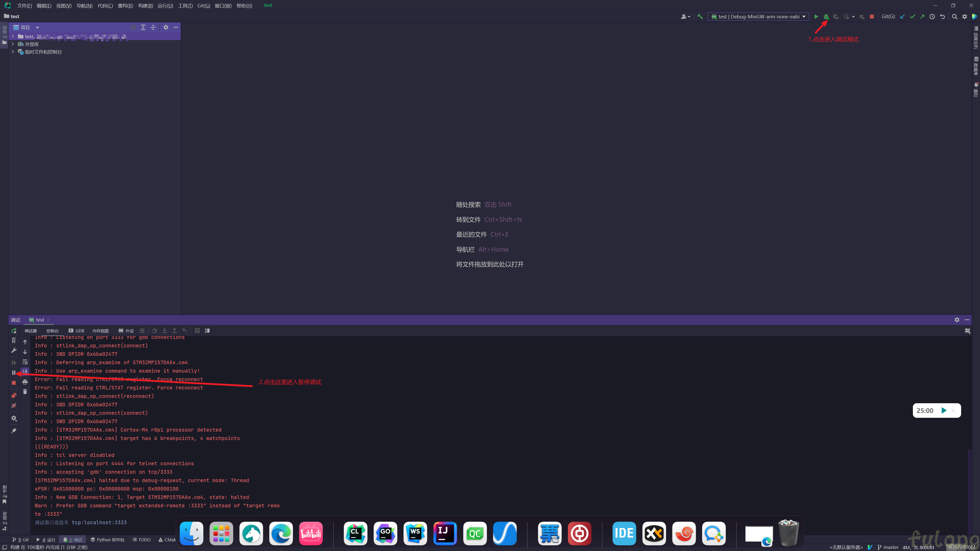
Task: Close the test debug tab
Action: click(48, 320)
